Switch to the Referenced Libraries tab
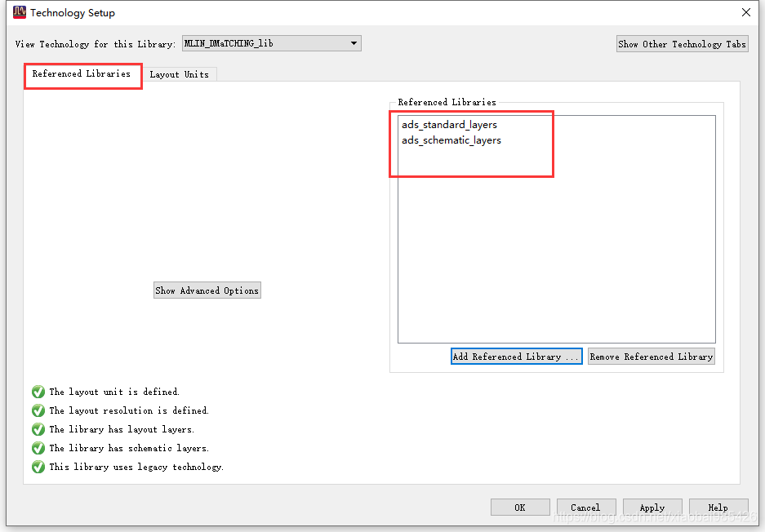The image size is (765, 532). click(x=82, y=73)
